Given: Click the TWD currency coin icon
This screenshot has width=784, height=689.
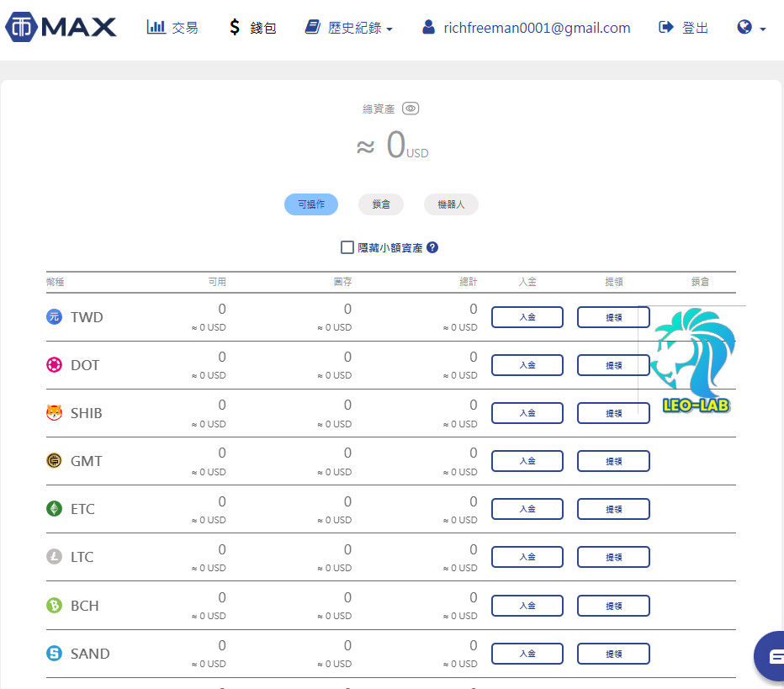Looking at the screenshot, I should tap(55, 317).
